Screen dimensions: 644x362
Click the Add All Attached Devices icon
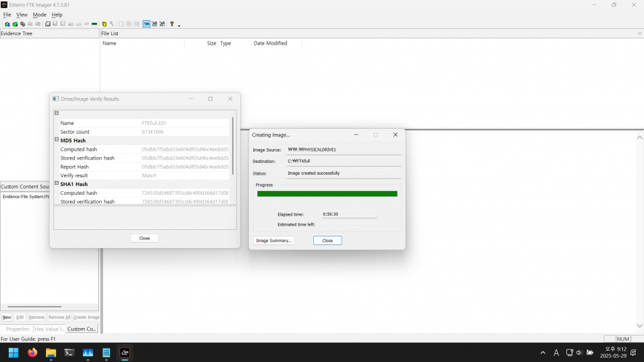[15, 25]
